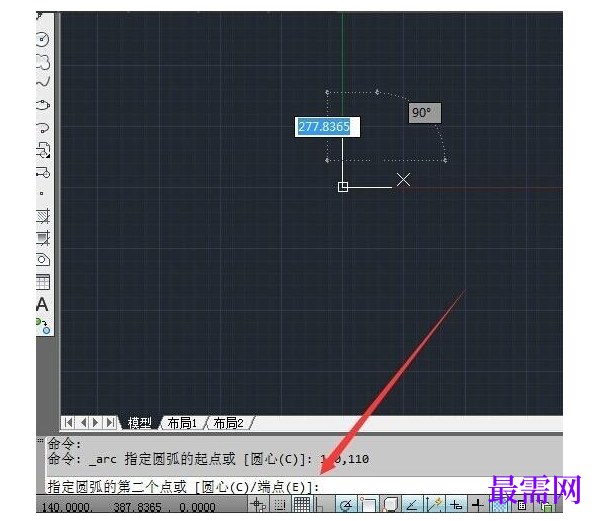Select the Ellipse tool
Screen dimensions: 600x521
point(43,105)
